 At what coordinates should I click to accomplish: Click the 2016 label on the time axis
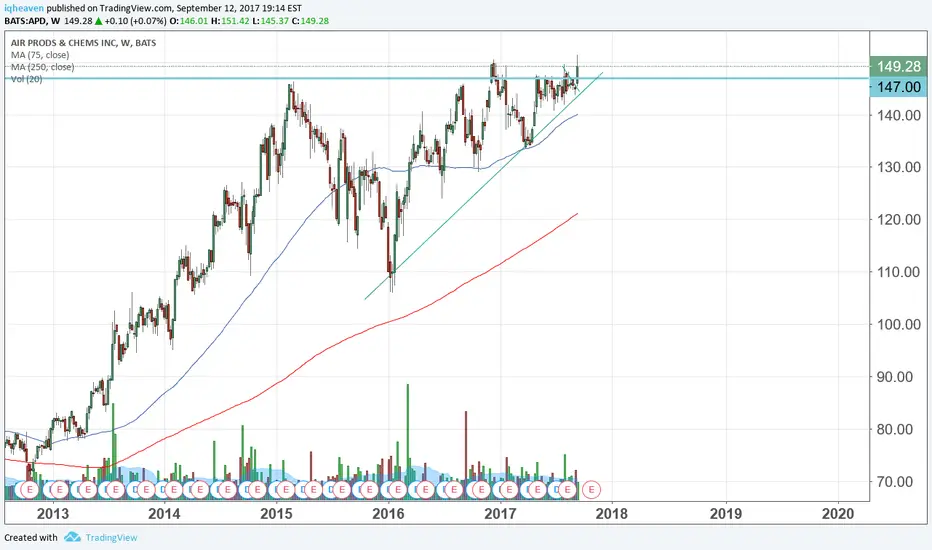click(388, 513)
